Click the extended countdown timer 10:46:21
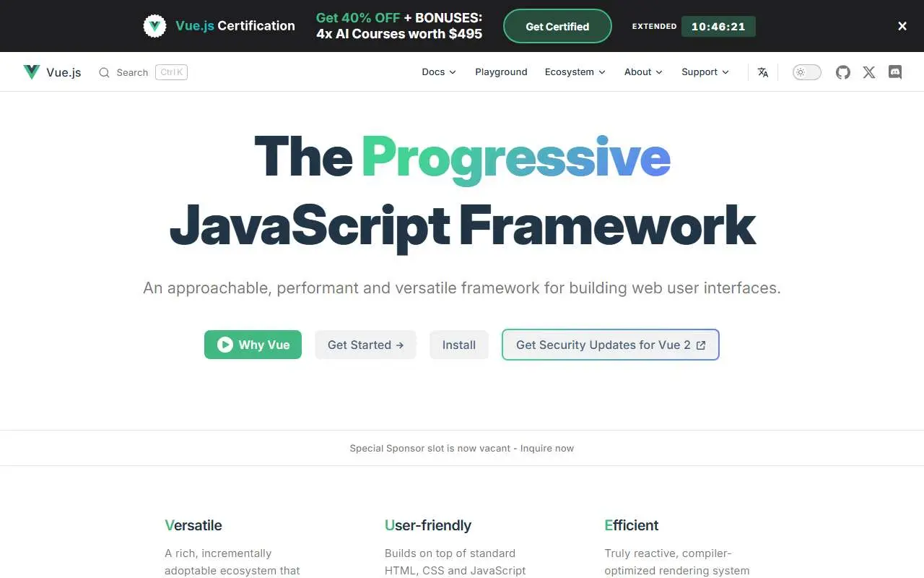This screenshot has height=578, width=924. coord(718,27)
